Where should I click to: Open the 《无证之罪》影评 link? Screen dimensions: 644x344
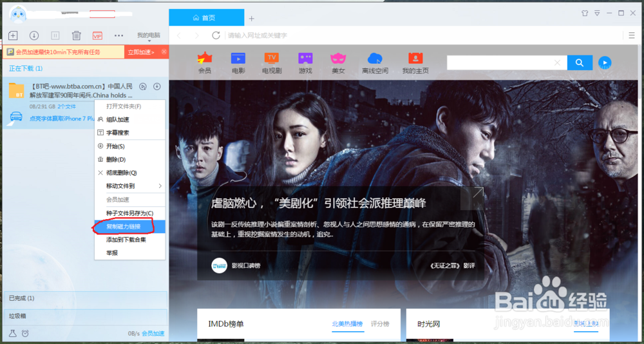452,265
